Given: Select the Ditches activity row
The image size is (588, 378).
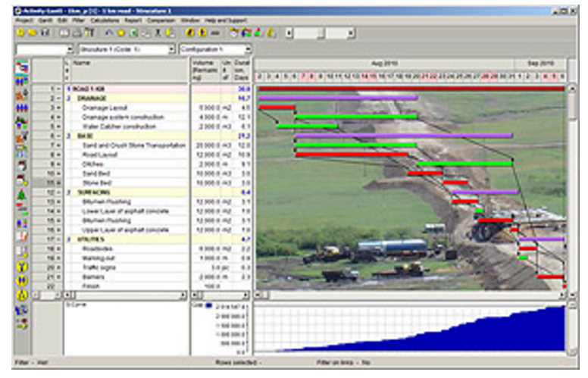Looking at the screenshot, I should (x=158, y=164).
